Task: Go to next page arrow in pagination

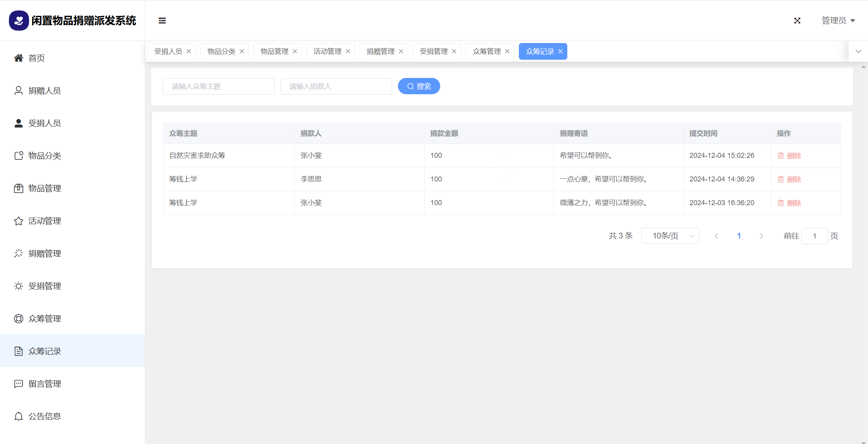Action: (761, 236)
